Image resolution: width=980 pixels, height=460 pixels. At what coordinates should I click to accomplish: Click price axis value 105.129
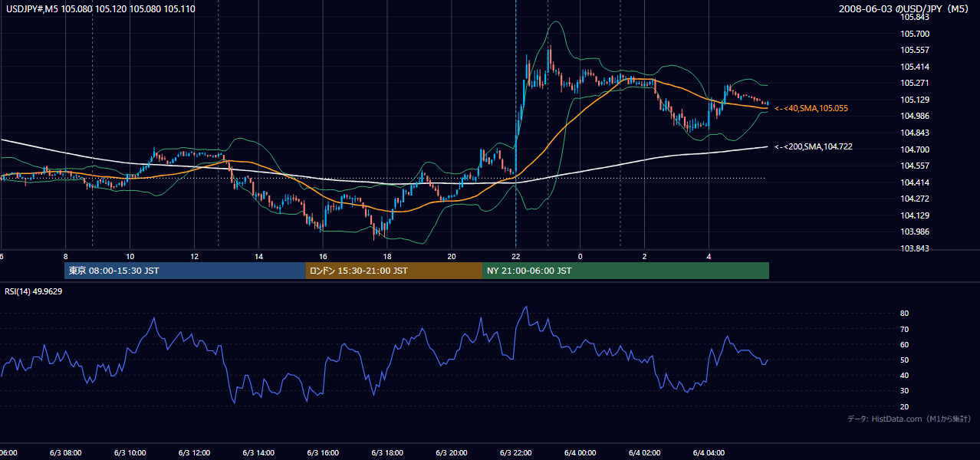click(914, 100)
